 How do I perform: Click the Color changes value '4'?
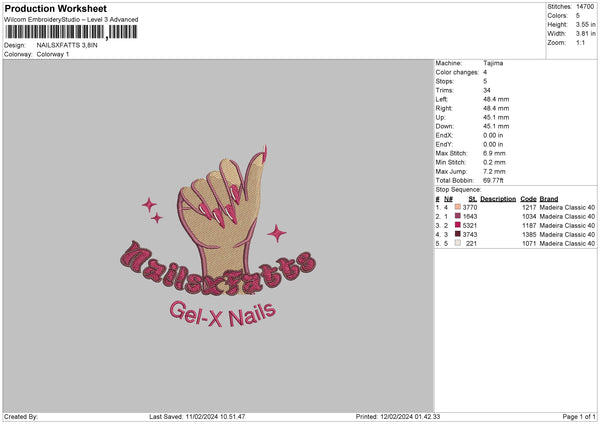point(485,72)
